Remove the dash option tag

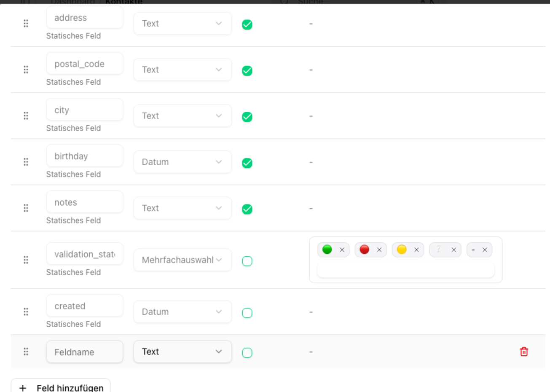(x=485, y=250)
